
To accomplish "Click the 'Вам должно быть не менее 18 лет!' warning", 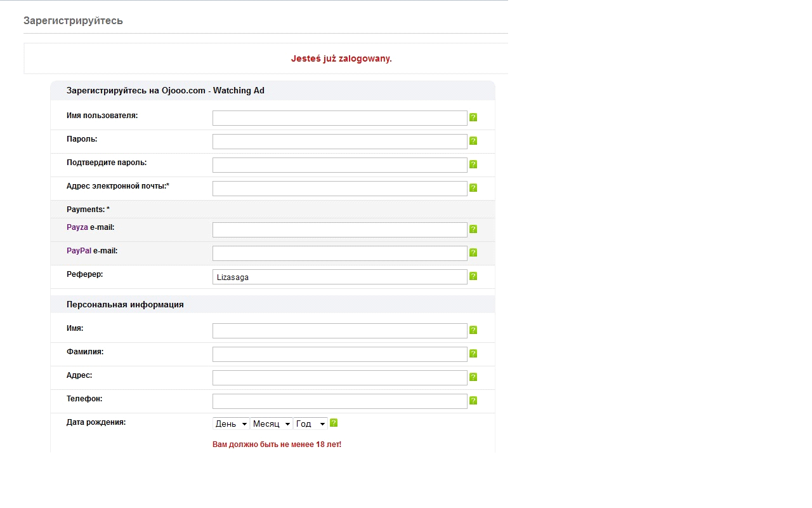I will coord(277,444).
